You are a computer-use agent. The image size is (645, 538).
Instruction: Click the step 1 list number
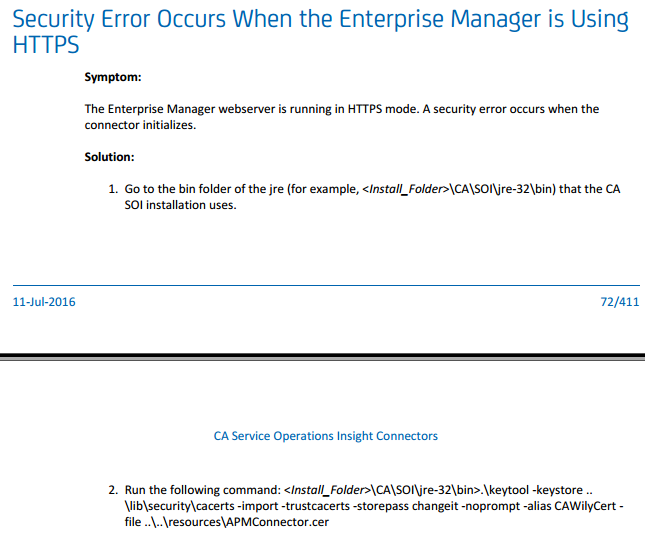coord(113,189)
